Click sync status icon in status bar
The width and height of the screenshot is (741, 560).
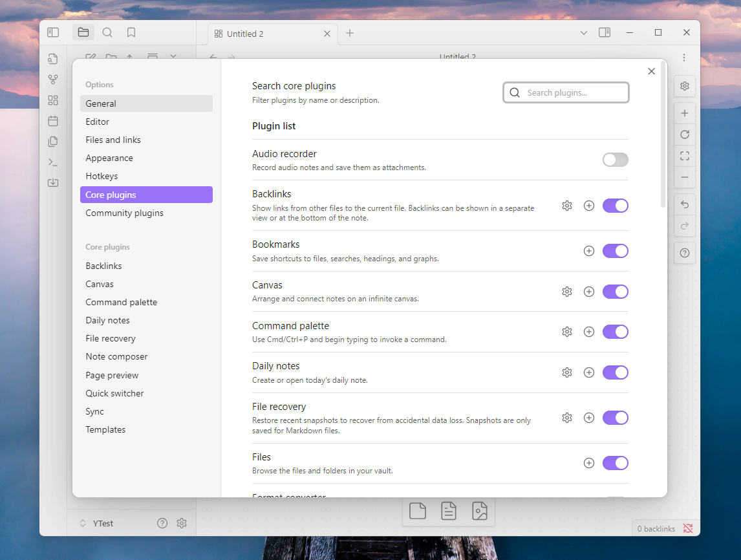tap(688, 528)
